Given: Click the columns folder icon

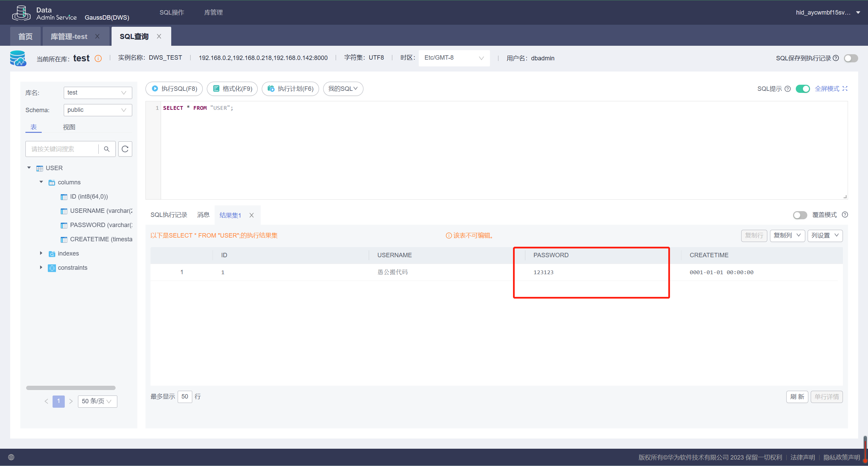Looking at the screenshot, I should [x=52, y=183].
